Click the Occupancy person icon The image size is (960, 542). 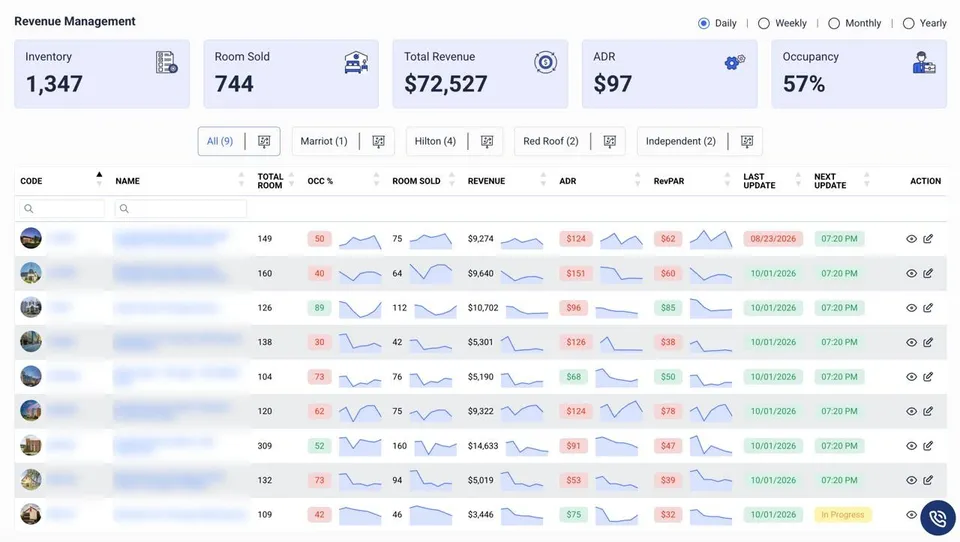(924, 62)
